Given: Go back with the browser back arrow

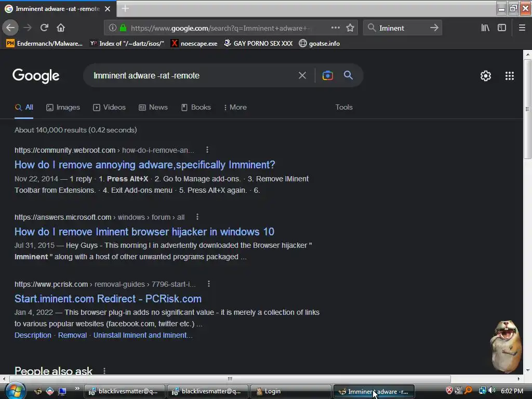Looking at the screenshot, I should [10, 28].
